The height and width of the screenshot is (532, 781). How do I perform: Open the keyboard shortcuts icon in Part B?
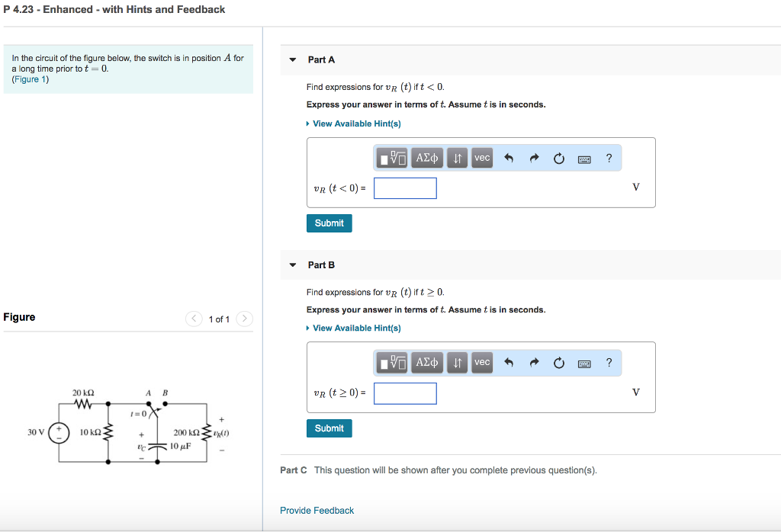tap(584, 363)
